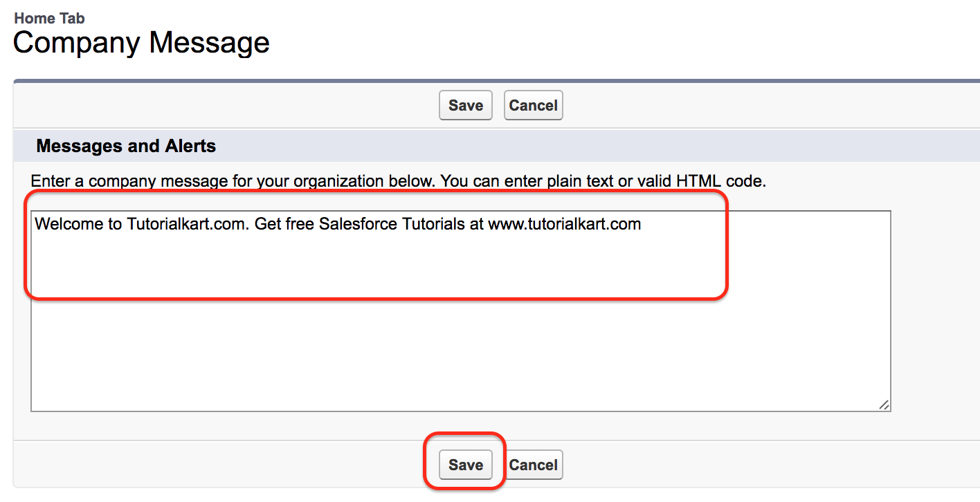Grab the text area resize handle corner
Image resolution: width=980 pixels, height=502 pixels.
coord(884,405)
